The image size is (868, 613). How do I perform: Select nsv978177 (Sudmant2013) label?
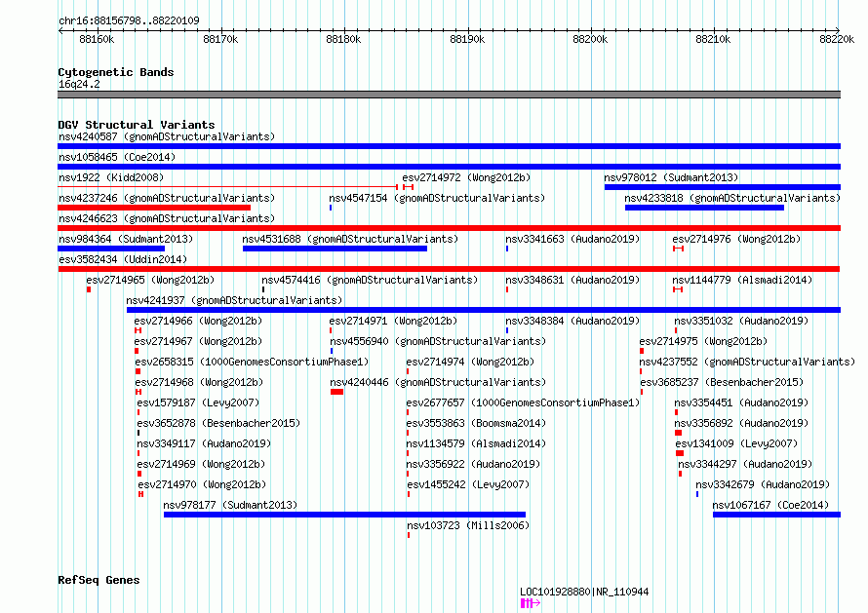pos(230,505)
